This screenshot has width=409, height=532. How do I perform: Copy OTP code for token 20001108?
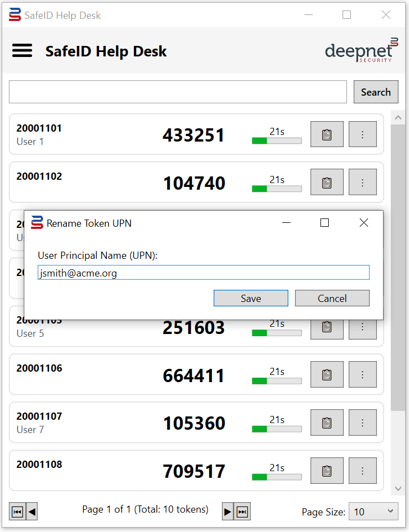point(327,471)
